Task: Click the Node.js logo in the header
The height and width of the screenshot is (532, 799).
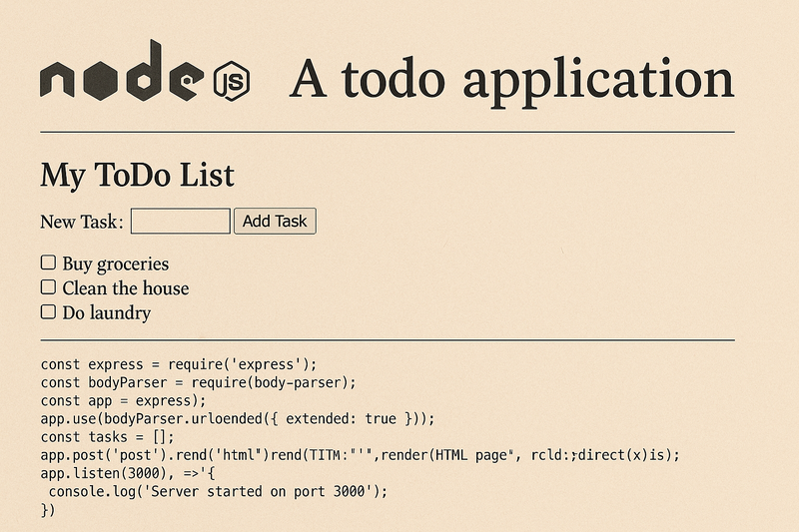Action: point(145,70)
